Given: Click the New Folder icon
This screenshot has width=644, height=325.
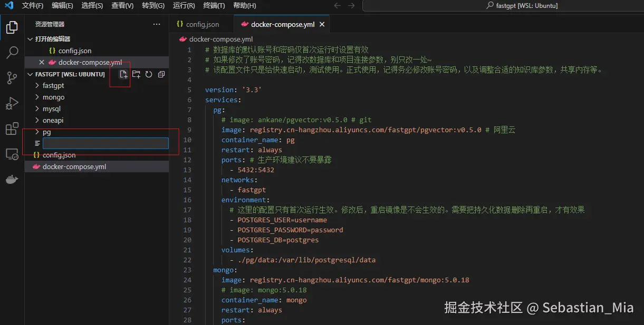Looking at the screenshot, I should 136,74.
